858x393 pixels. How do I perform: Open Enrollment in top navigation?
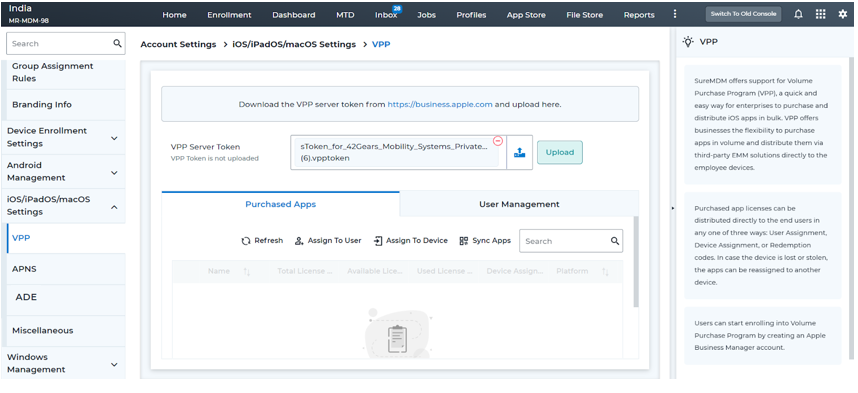[x=229, y=15]
